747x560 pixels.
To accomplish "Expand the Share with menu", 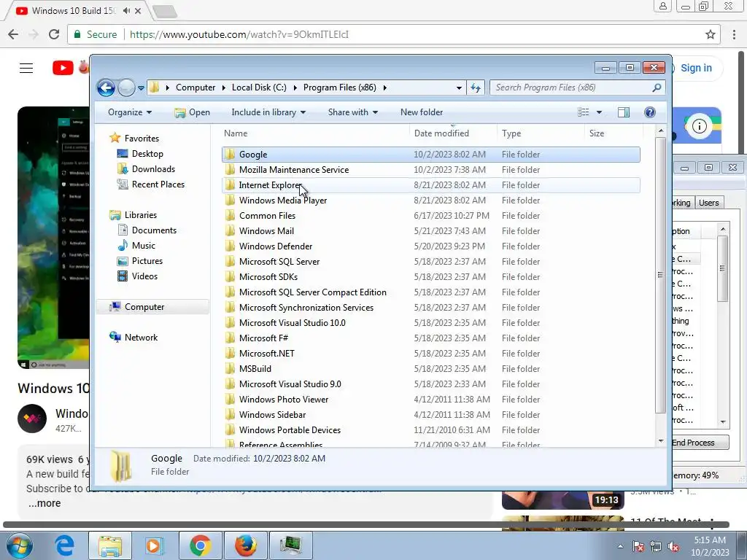I will [353, 112].
